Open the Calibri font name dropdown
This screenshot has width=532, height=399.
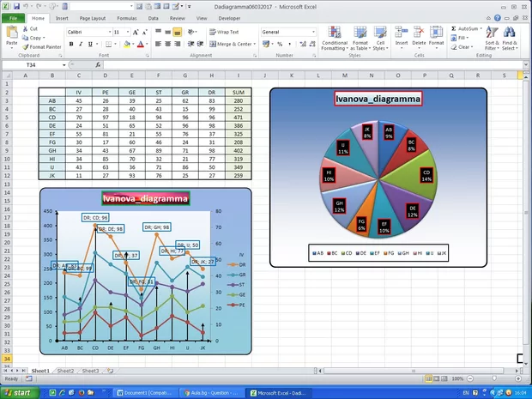point(110,32)
